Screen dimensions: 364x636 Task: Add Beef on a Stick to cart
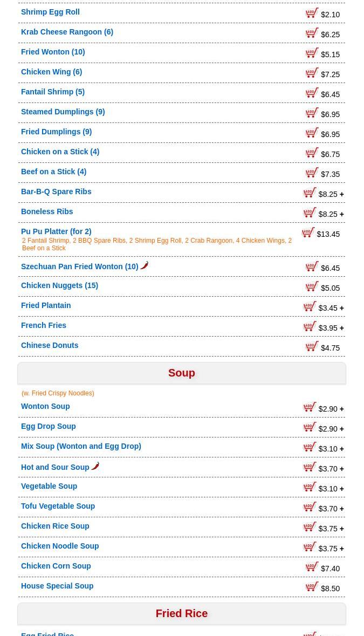(312, 173)
